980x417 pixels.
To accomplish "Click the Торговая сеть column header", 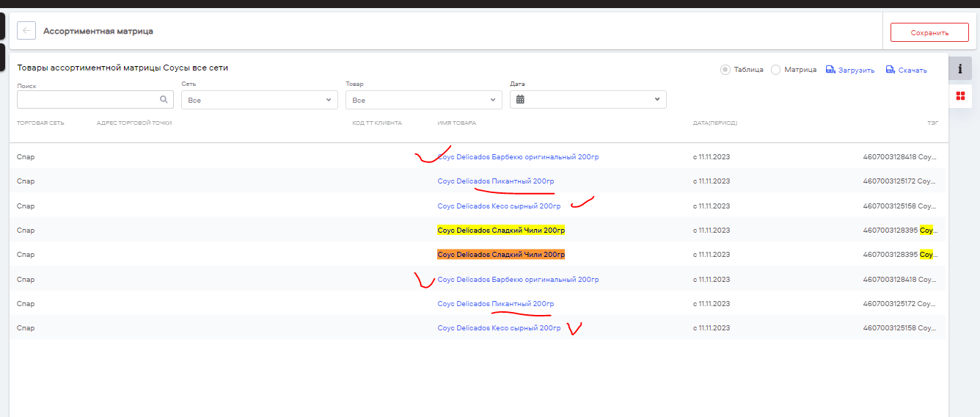I will (x=40, y=123).
